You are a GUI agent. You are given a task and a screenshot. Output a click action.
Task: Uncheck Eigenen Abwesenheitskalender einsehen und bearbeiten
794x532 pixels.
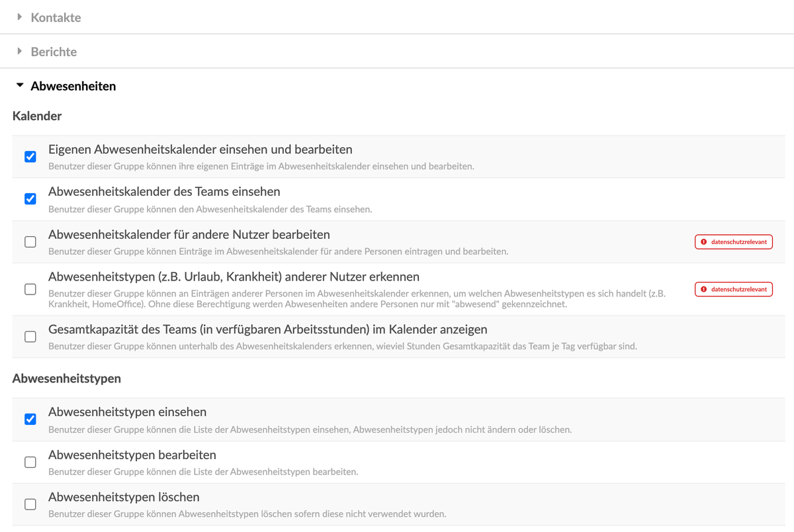coord(30,157)
